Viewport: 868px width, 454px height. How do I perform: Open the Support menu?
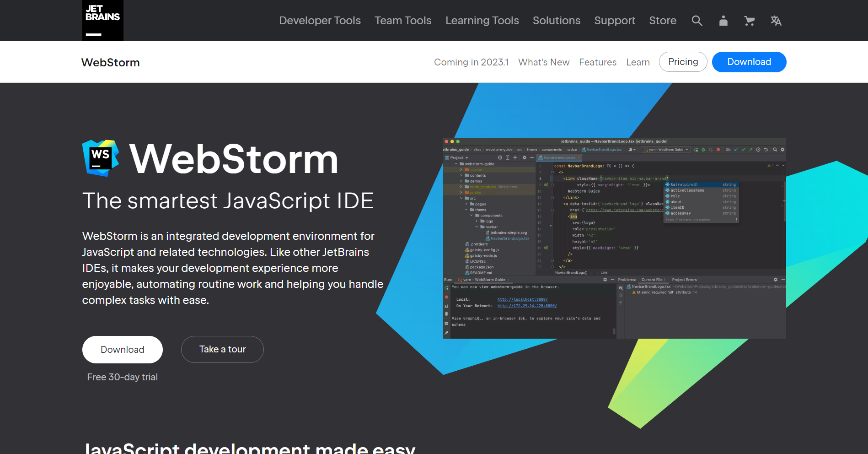point(615,21)
